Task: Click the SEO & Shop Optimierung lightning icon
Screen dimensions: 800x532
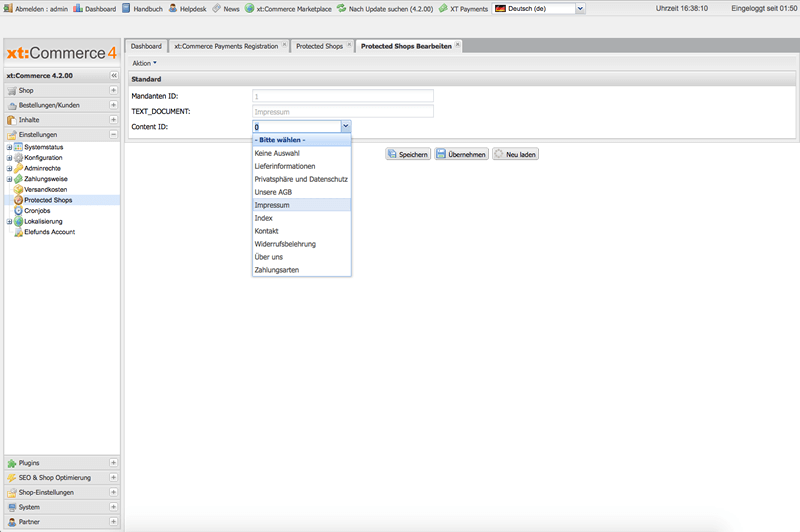Action: (12, 478)
